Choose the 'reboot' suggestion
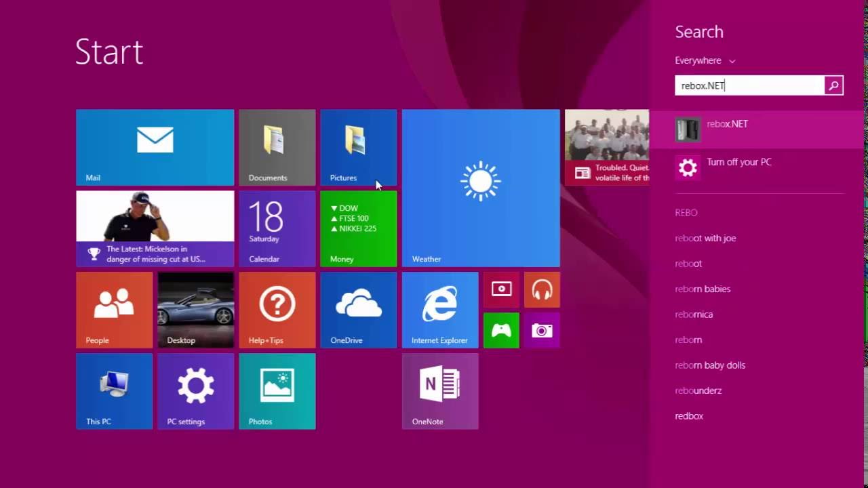 (x=688, y=264)
